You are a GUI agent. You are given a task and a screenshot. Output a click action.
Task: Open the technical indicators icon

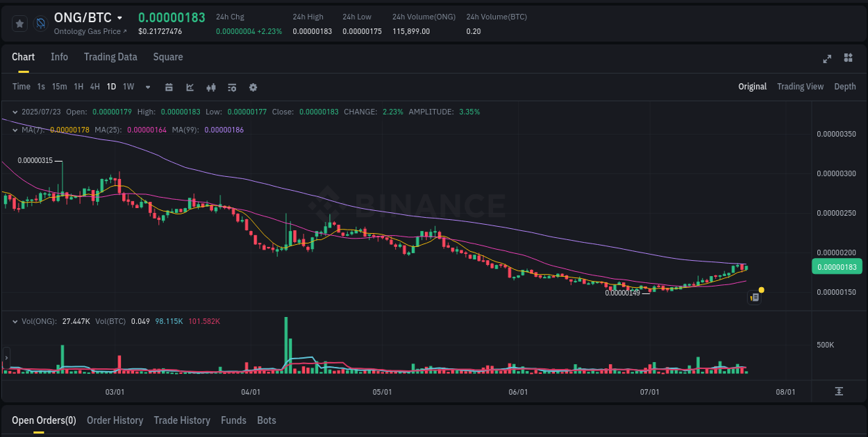[x=210, y=87]
